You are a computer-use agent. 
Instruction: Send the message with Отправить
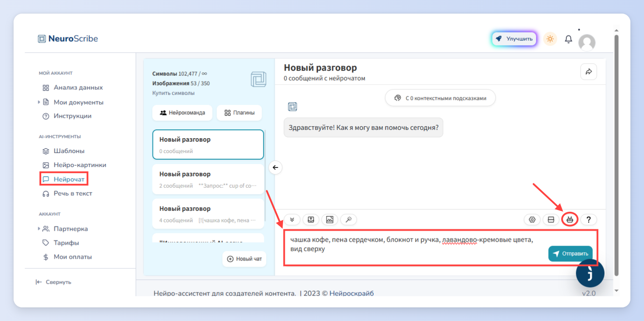point(570,253)
